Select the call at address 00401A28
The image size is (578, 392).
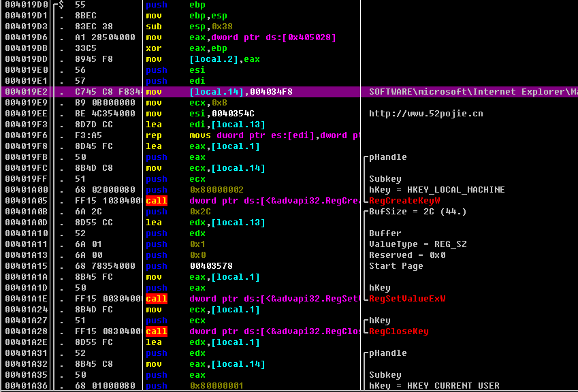tap(157, 331)
